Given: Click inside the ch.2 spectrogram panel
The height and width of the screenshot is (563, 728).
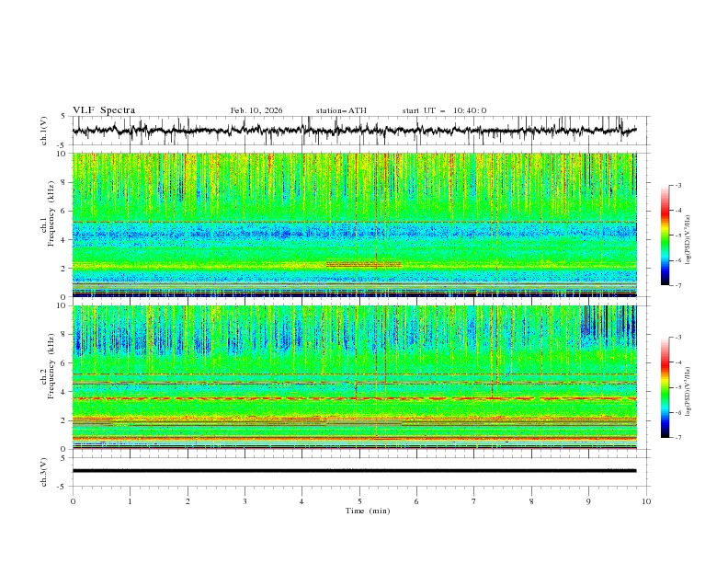Looking at the screenshot, I should tap(354, 377).
